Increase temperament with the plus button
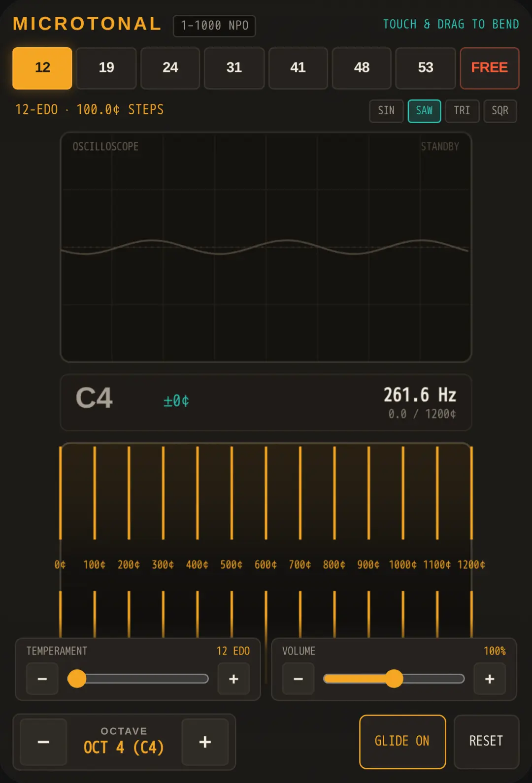 coord(233,679)
